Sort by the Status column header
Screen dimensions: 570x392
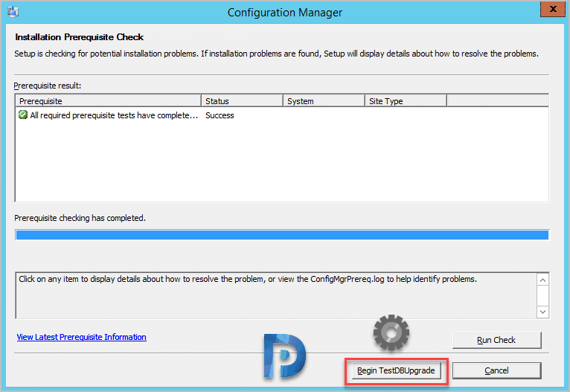coord(242,101)
